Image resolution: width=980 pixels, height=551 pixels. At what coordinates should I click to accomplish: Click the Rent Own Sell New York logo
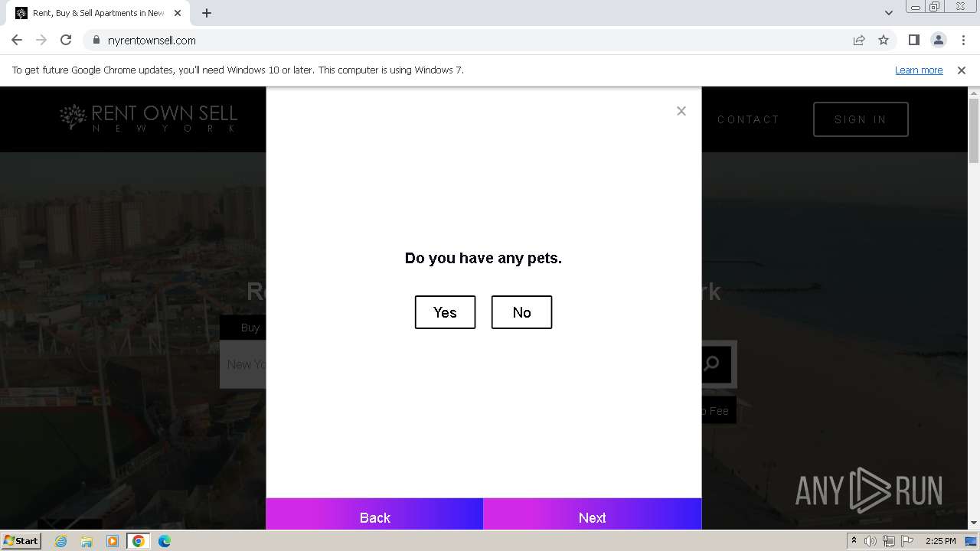pos(149,118)
